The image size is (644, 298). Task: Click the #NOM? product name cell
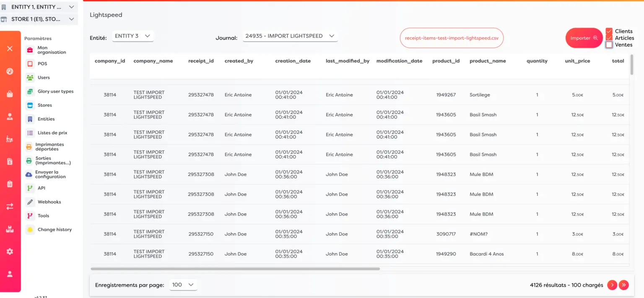click(x=479, y=234)
